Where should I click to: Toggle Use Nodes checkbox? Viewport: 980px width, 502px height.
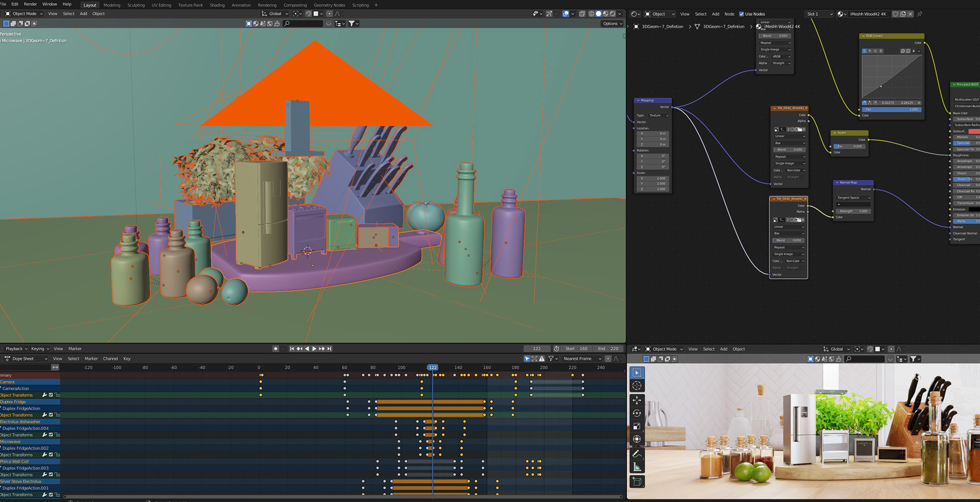click(742, 14)
